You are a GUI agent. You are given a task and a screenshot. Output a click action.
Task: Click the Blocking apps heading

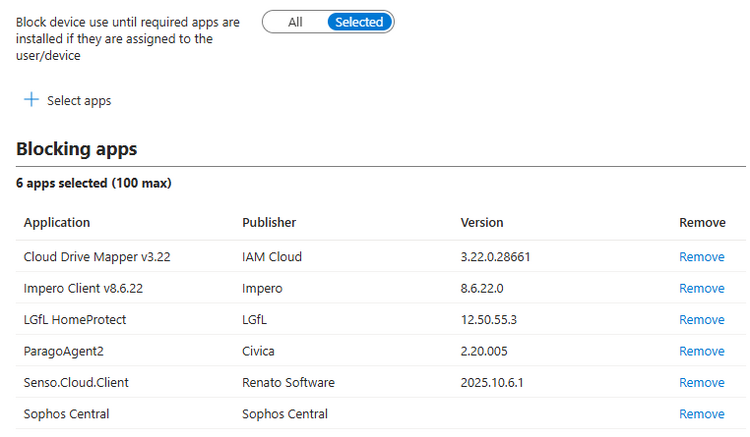coord(77,149)
